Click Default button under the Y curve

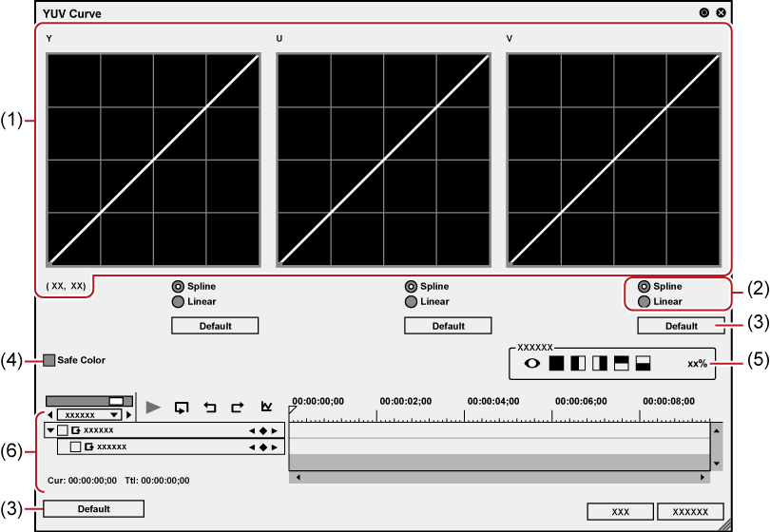(215, 325)
